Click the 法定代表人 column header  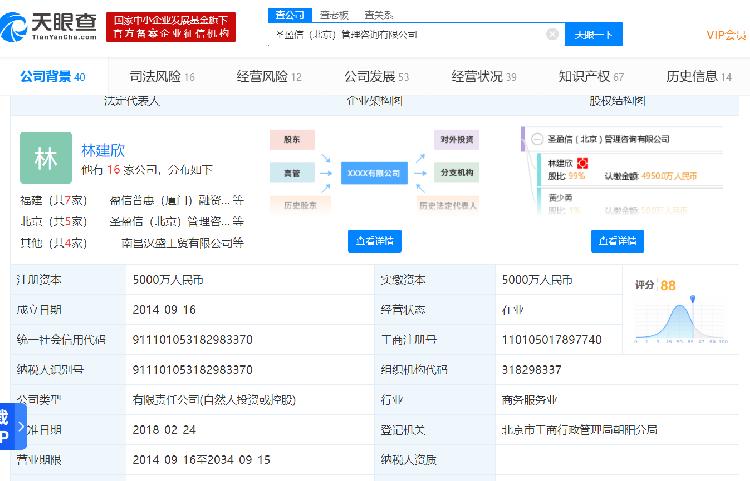pos(132,101)
